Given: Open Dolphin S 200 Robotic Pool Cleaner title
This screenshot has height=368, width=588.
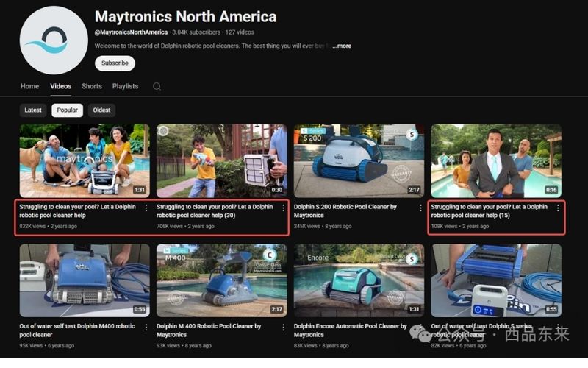Looking at the screenshot, I should [345, 211].
